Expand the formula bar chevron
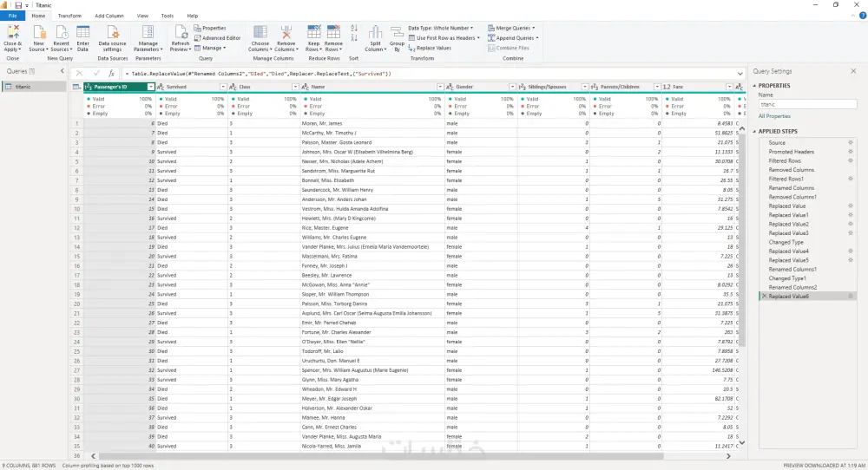 (740, 74)
